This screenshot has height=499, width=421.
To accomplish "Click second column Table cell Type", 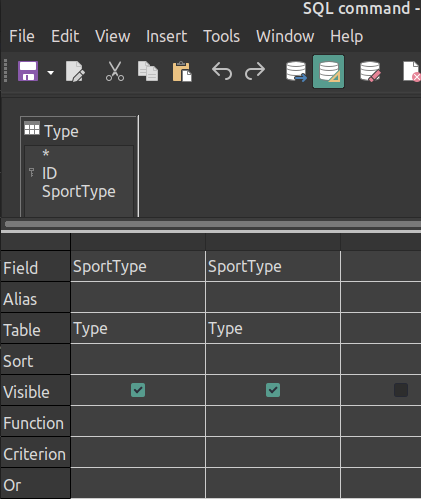I will pos(273,328).
